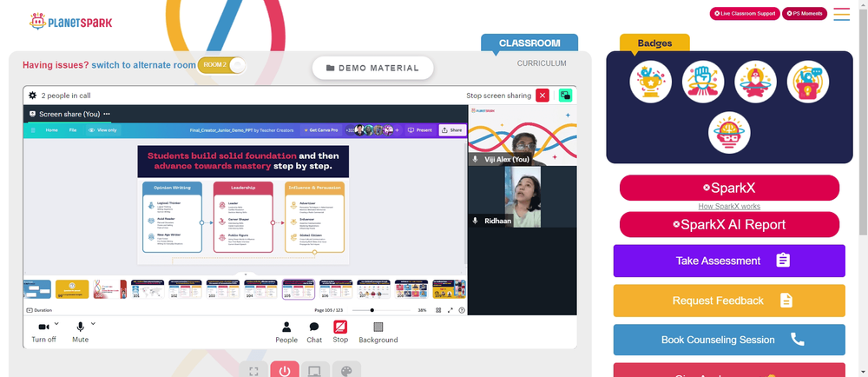
Task: Select the raised fist badge
Action: [x=703, y=82]
